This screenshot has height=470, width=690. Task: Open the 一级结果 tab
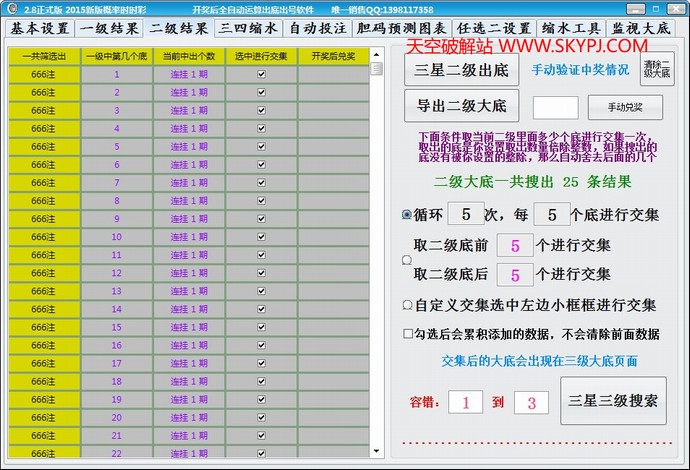(110, 29)
